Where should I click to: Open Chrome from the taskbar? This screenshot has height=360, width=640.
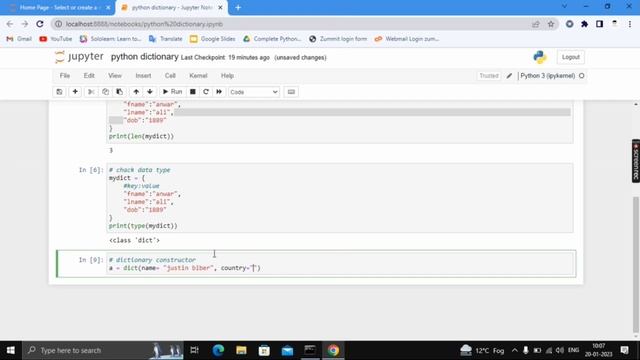click(x=333, y=350)
